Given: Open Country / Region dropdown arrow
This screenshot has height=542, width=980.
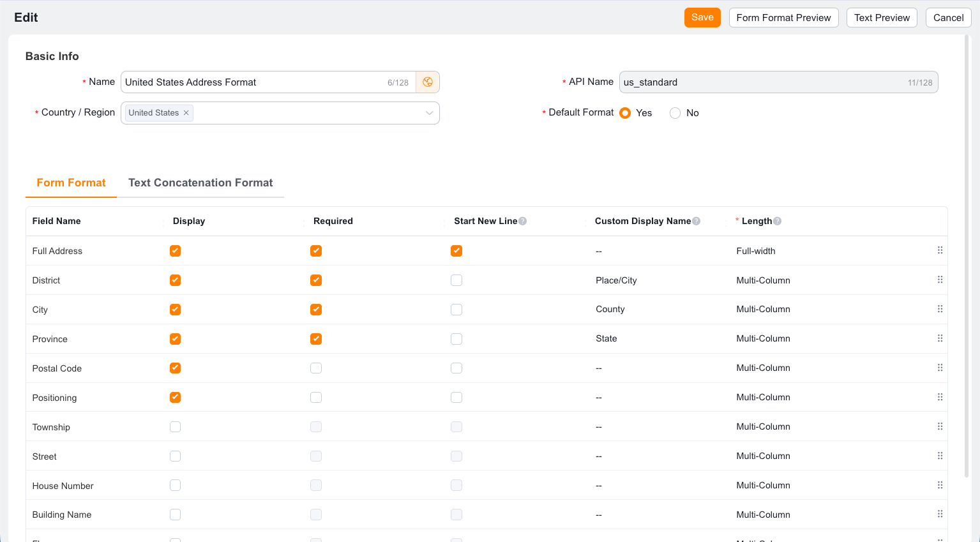Looking at the screenshot, I should 429,113.
